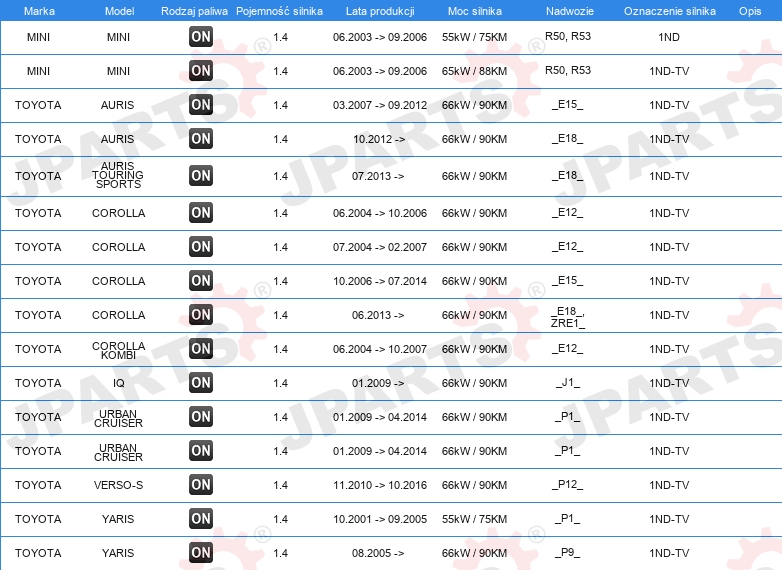Viewport: 782px width, 570px height.
Task: Select the Moc silnika column header
Action: [475, 11]
